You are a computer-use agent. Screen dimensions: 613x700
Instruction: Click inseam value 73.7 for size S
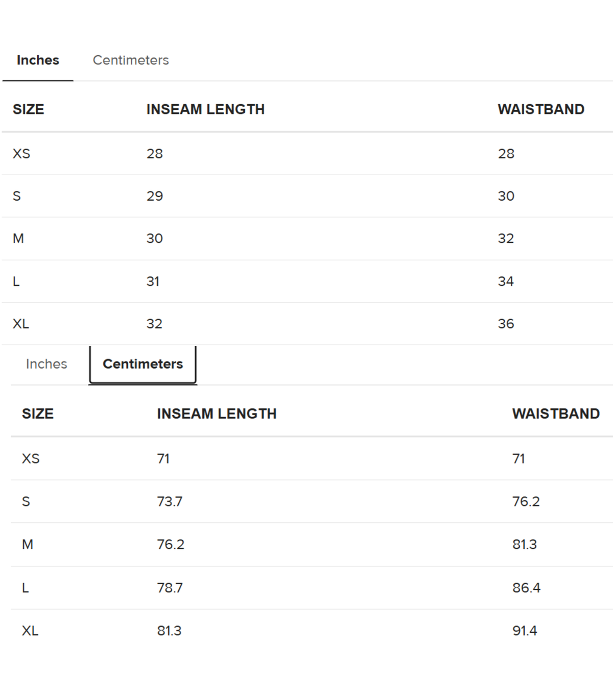pos(170,501)
